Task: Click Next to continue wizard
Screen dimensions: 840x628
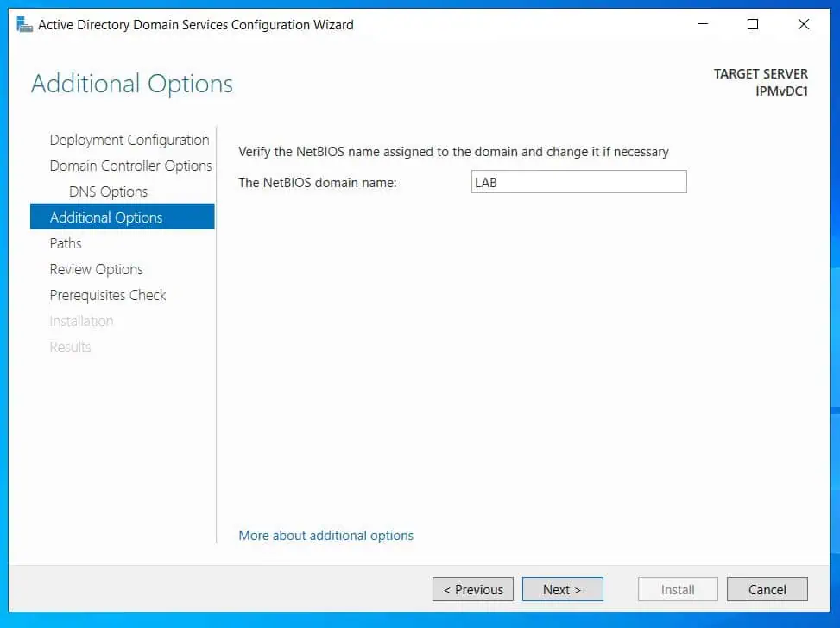Action: (x=563, y=589)
